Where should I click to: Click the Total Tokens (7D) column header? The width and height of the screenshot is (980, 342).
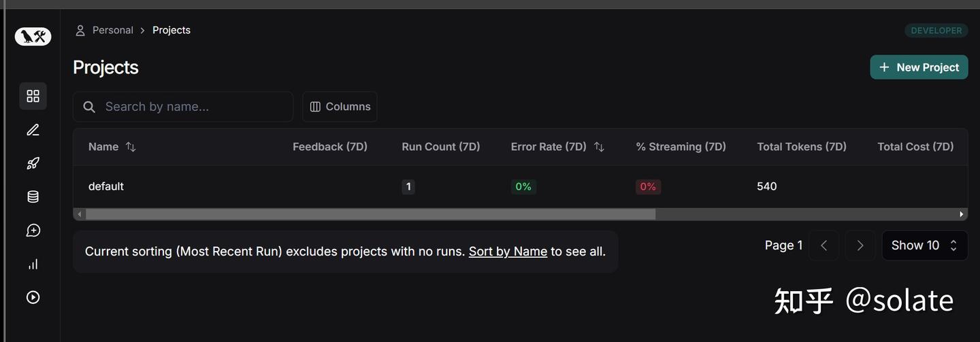tap(802, 147)
